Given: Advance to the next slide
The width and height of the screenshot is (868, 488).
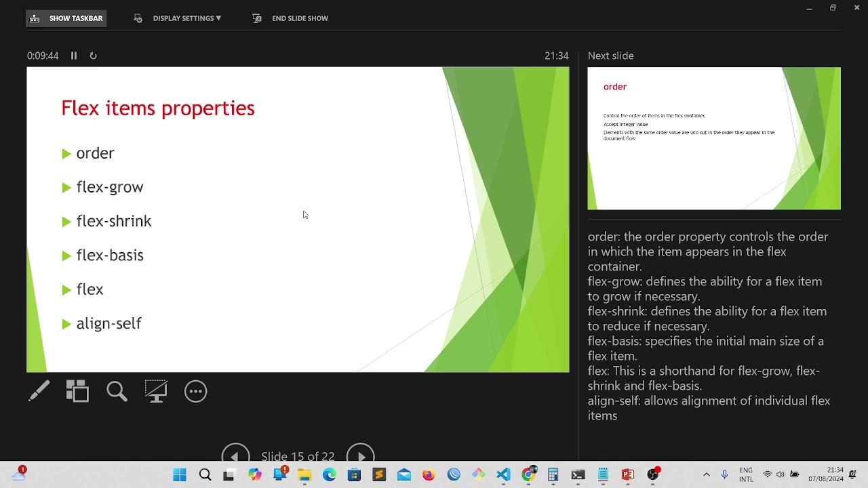Looking at the screenshot, I should coord(360,455).
